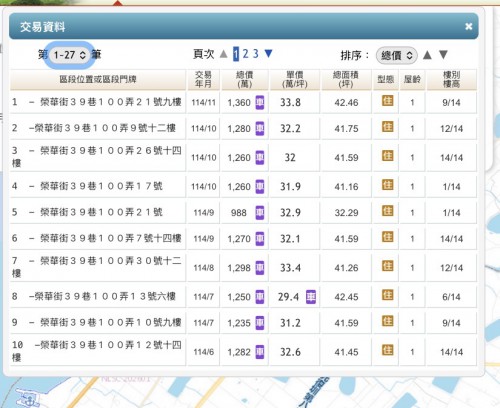Click total area 41.45
The width and height of the screenshot is (500, 408).
point(346,352)
